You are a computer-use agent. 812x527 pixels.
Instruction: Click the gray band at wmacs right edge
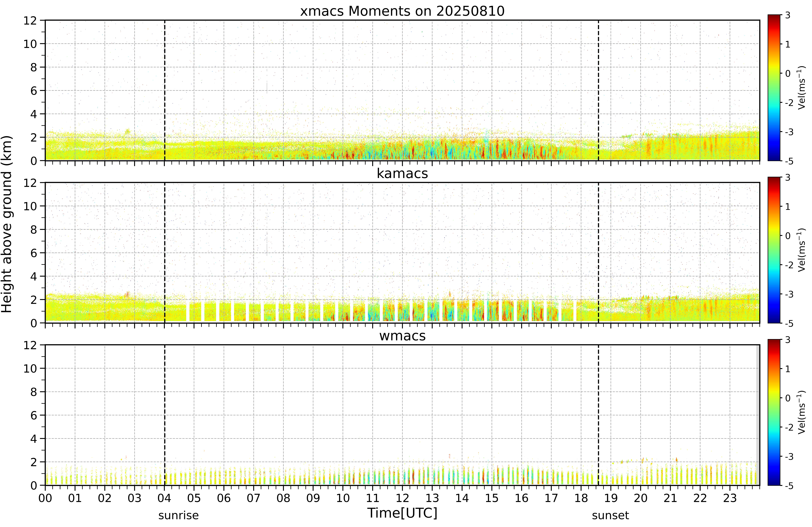pos(758,415)
